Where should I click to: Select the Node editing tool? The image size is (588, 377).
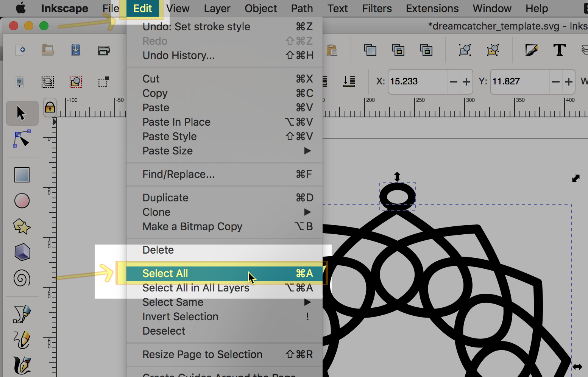[22, 139]
